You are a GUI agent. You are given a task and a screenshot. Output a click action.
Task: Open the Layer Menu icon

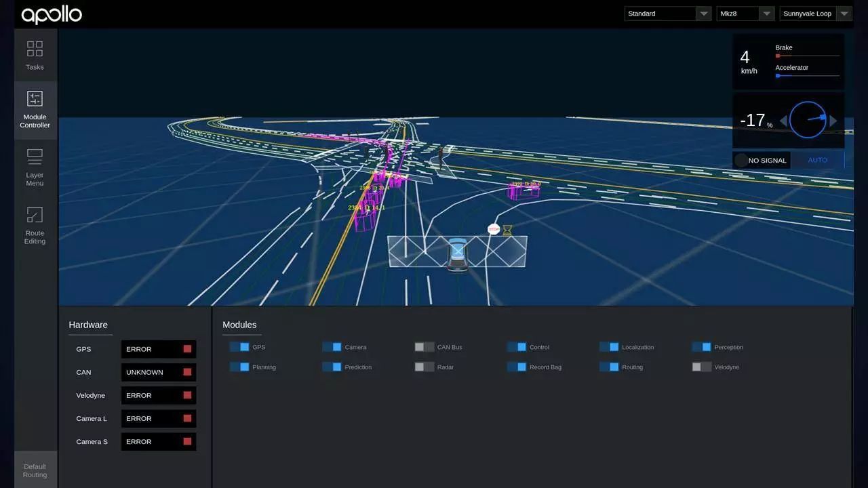(35, 157)
